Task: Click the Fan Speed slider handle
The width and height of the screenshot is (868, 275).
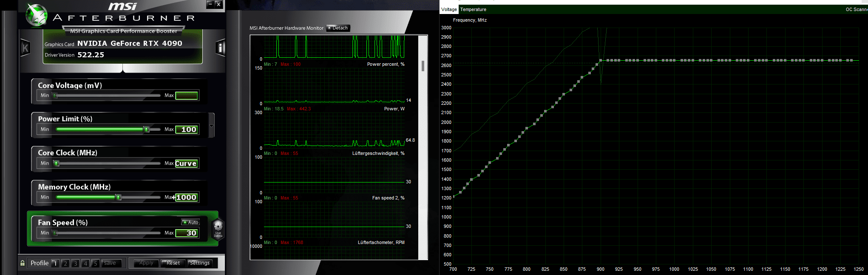Action: point(55,233)
